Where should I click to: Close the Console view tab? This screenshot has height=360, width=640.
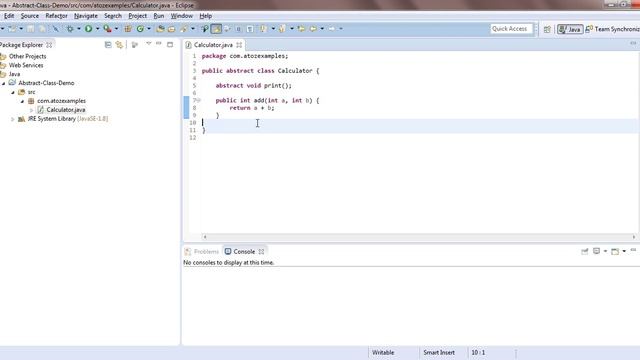pyautogui.click(x=261, y=251)
